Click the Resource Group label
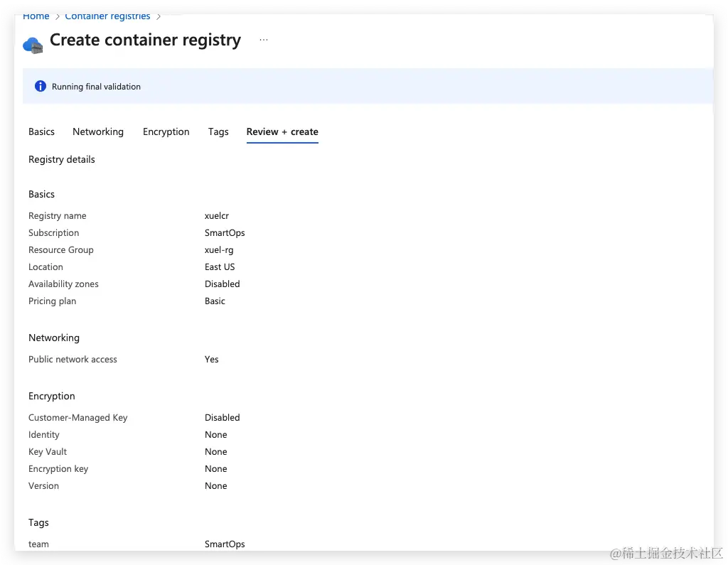Viewport: 728px width, 565px height. tap(61, 249)
